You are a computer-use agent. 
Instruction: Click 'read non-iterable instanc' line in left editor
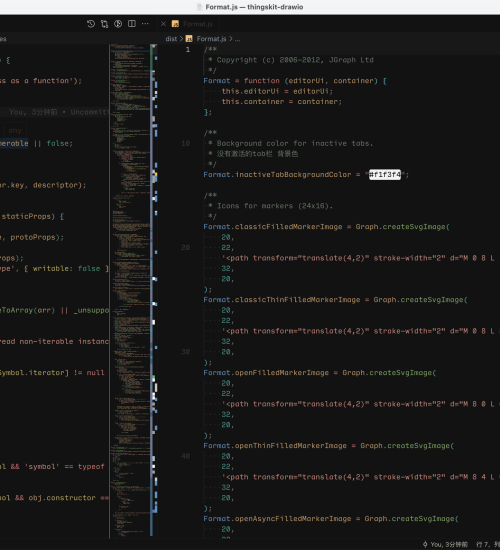coord(54,342)
